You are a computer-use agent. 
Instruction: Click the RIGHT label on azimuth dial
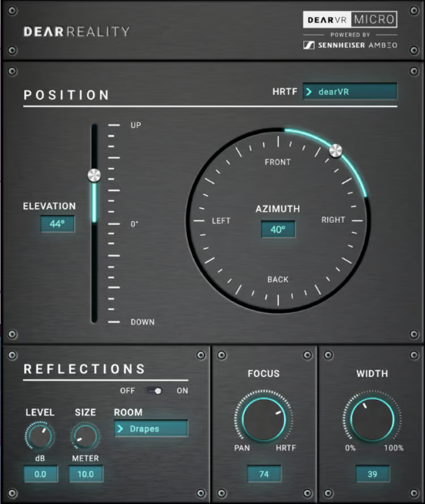[333, 220]
